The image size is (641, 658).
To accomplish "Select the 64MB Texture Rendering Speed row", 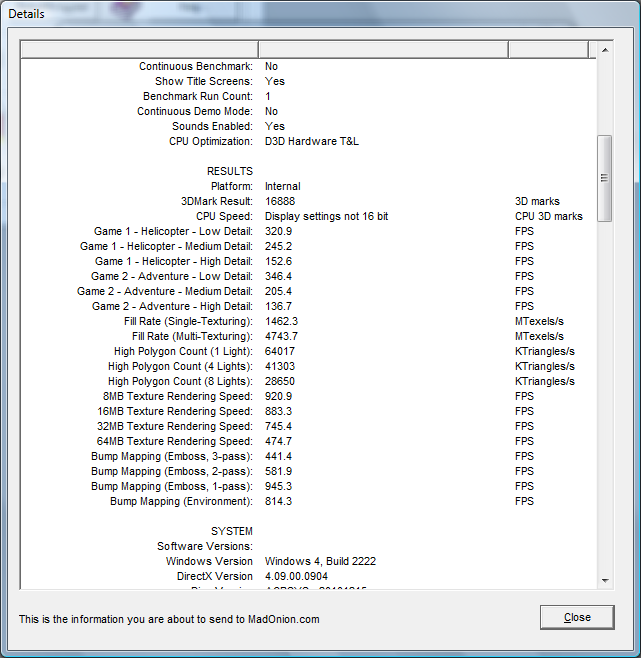I will pyautogui.click(x=175, y=441).
